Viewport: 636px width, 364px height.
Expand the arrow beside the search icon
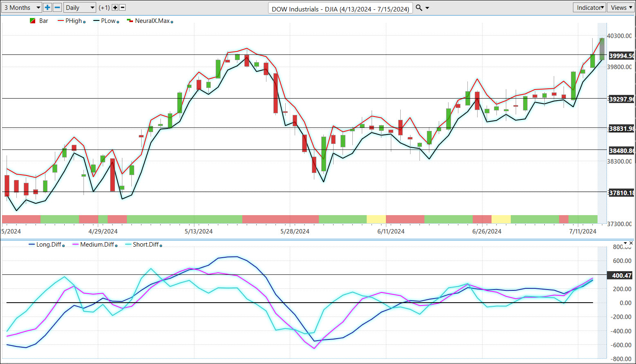point(427,8)
